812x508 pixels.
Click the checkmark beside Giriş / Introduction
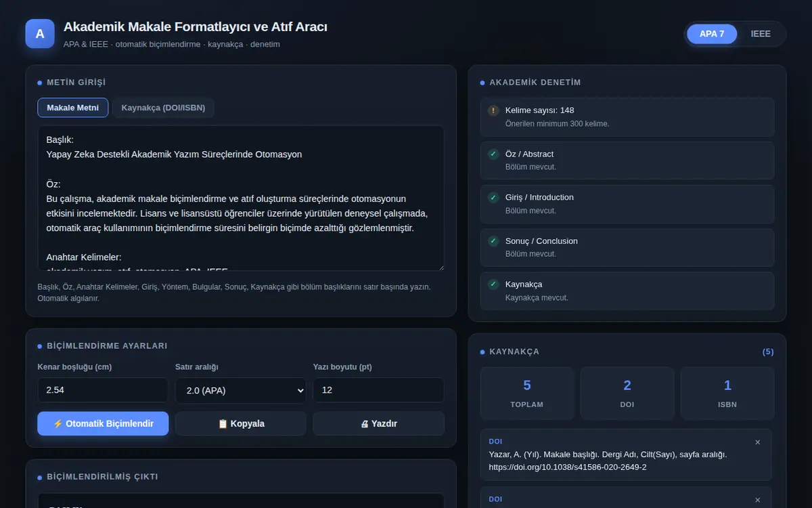(x=493, y=197)
